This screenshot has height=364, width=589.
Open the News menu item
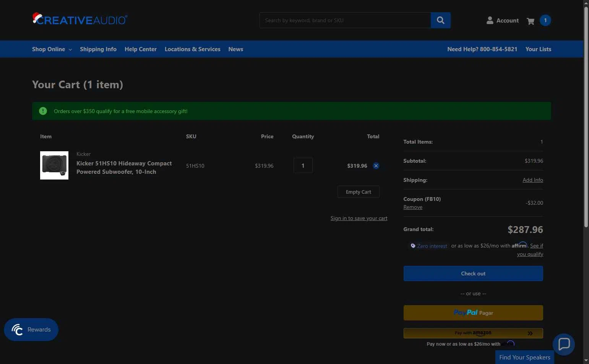point(236,49)
